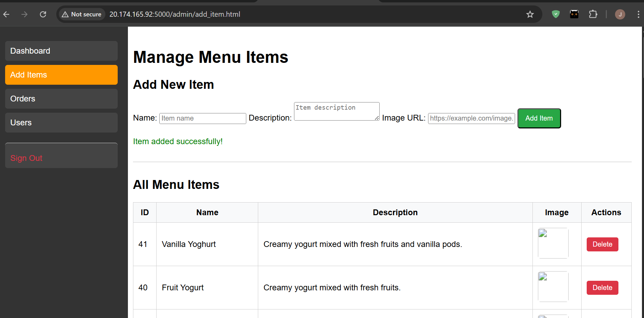The height and width of the screenshot is (318, 644).
Task: Delete the Fruit Yogurt item
Action: click(602, 287)
